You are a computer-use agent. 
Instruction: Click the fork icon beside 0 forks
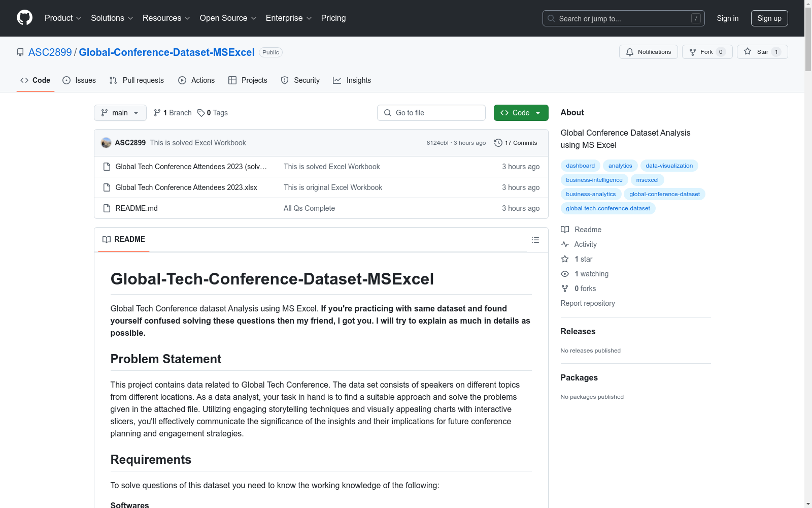coord(565,289)
